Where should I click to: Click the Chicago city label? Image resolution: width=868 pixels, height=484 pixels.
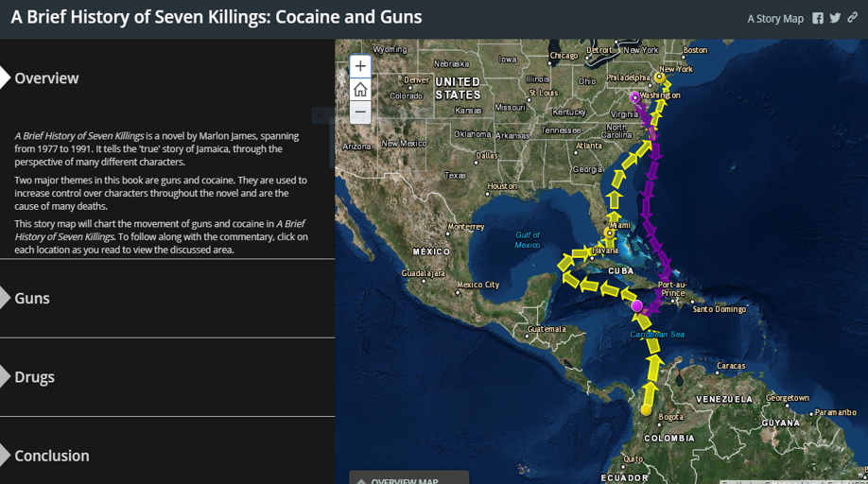pyautogui.click(x=564, y=56)
